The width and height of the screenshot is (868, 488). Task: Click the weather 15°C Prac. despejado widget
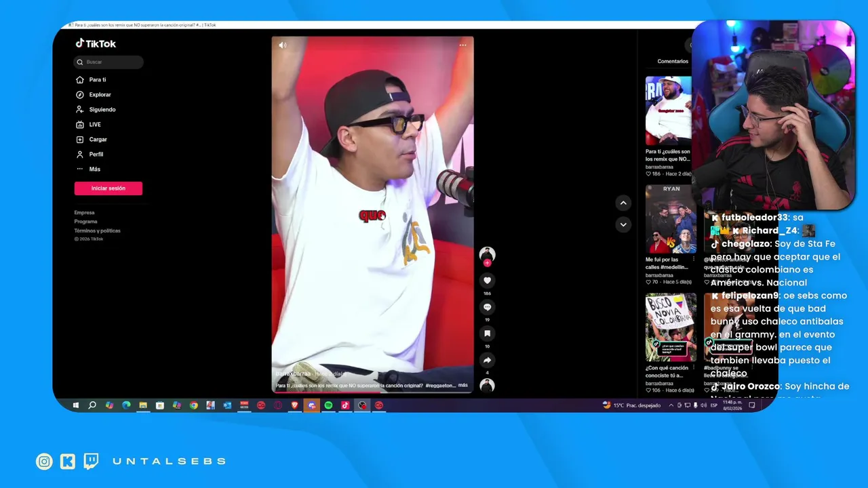click(x=631, y=405)
